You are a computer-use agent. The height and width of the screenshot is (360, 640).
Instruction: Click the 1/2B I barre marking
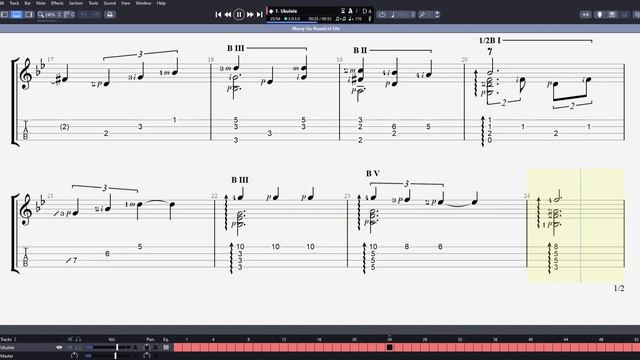coord(490,40)
